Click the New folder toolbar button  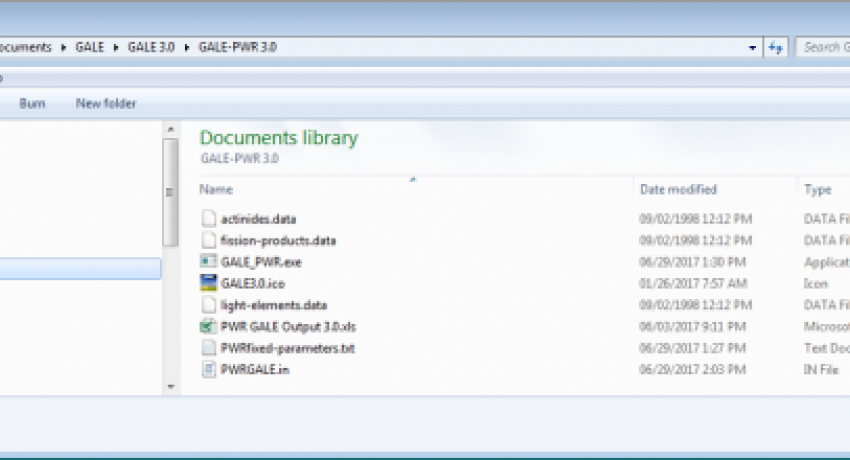coord(106,103)
